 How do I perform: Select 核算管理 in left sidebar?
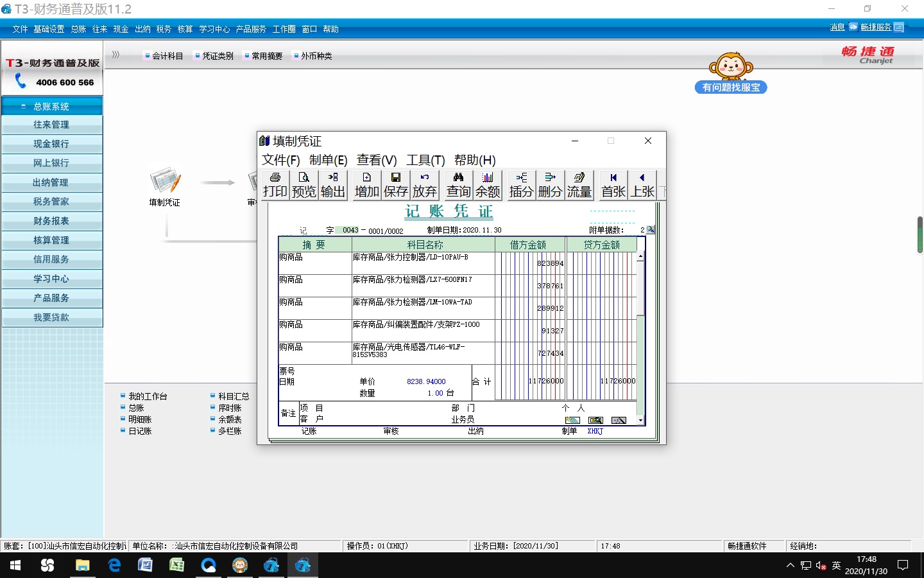point(51,240)
